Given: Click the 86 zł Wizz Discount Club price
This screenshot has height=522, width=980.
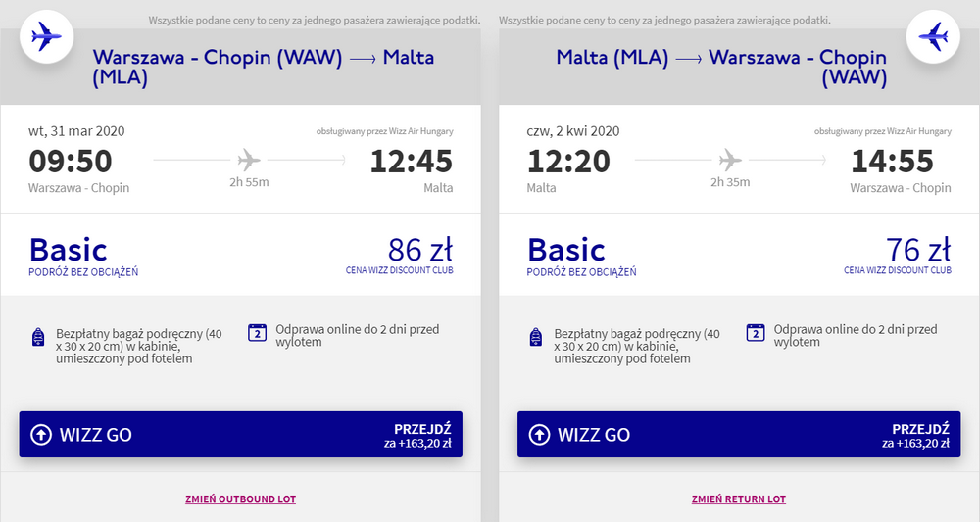Looking at the screenshot, I should coord(420,250).
